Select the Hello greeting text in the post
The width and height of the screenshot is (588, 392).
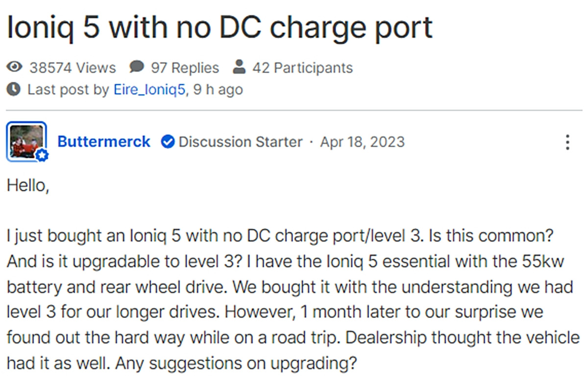pos(27,185)
